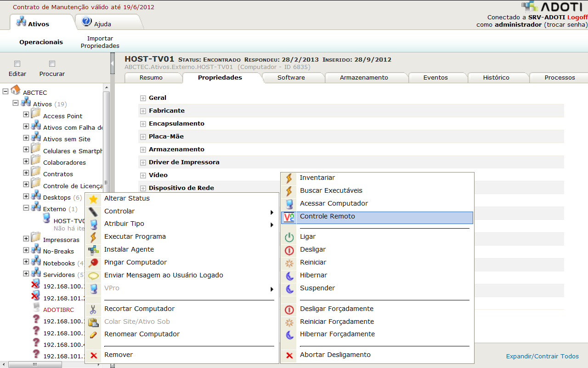Click the VNC icon for Controle Remoto
588x368 pixels.
pos(289,217)
